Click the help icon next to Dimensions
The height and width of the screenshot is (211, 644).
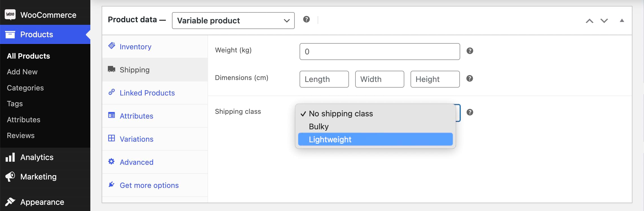coord(470,79)
